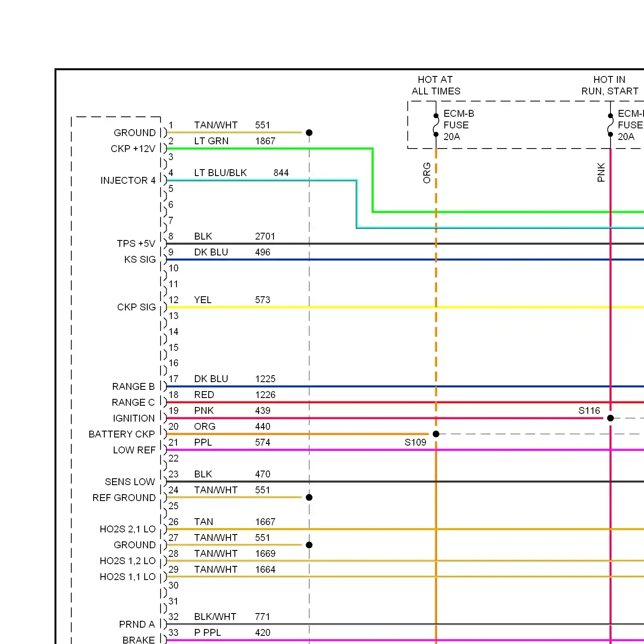Click the SENS LOW pin label
Screen dimensions: 644x644
tap(130, 482)
